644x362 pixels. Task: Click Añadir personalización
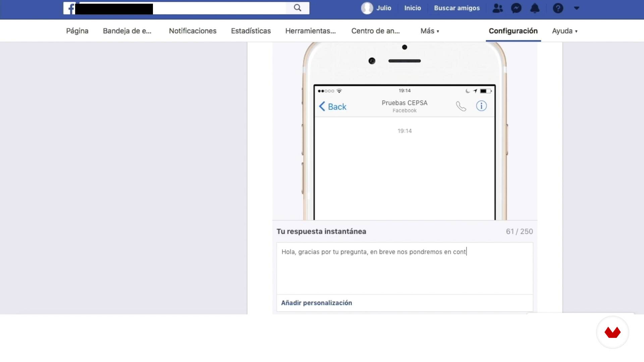(317, 303)
